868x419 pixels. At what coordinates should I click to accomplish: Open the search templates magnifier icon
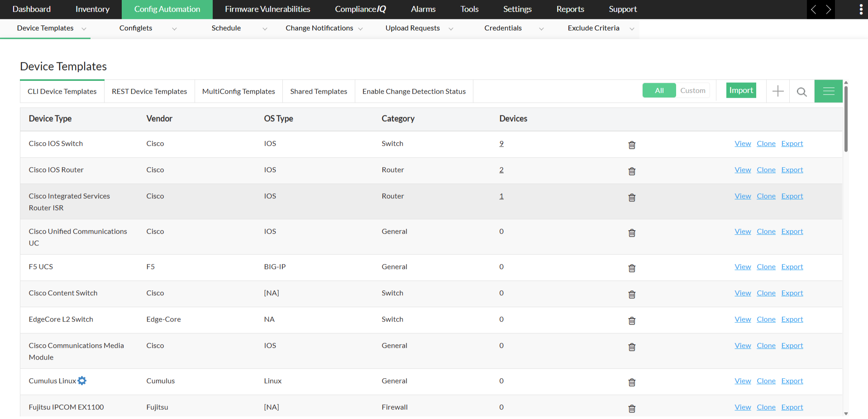pos(801,92)
